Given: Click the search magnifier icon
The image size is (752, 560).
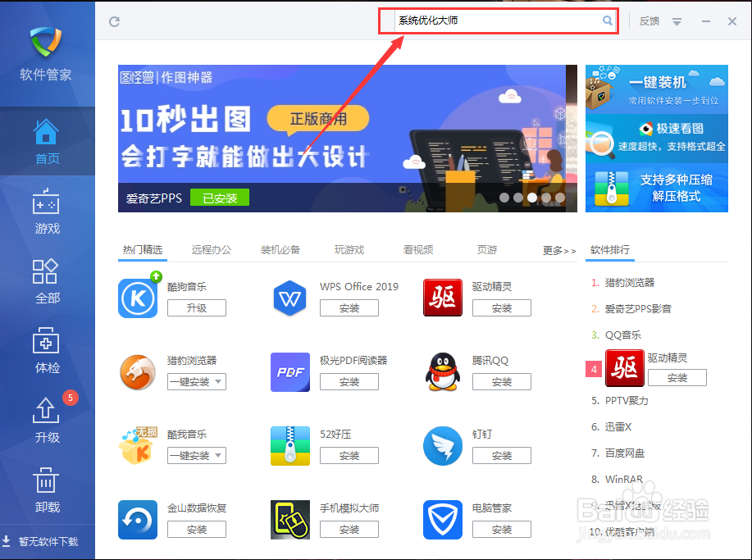Looking at the screenshot, I should (x=607, y=20).
